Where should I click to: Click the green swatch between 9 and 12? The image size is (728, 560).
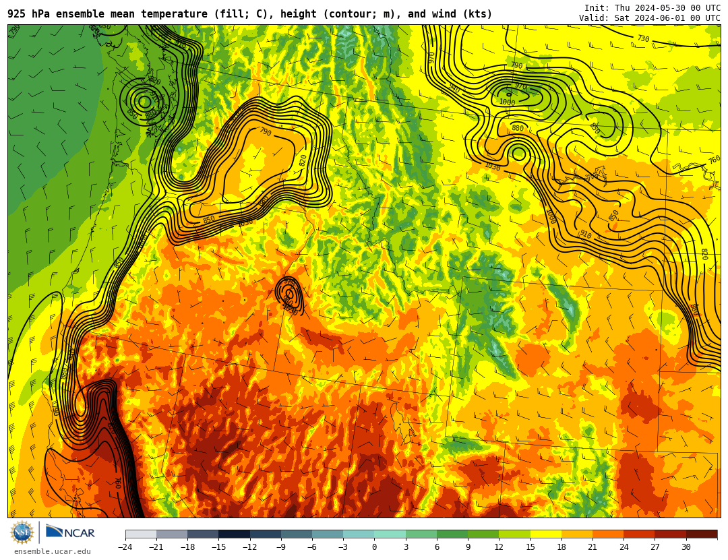483,534
